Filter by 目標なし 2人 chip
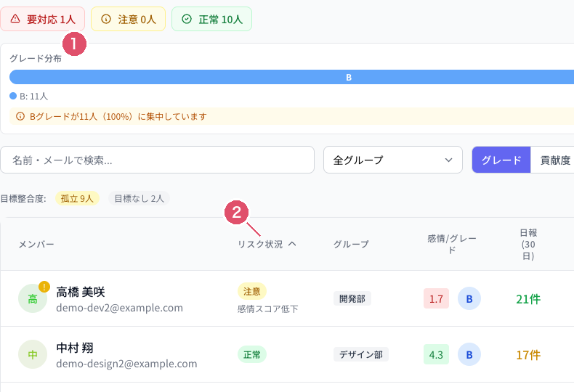574x392 pixels. click(x=139, y=198)
